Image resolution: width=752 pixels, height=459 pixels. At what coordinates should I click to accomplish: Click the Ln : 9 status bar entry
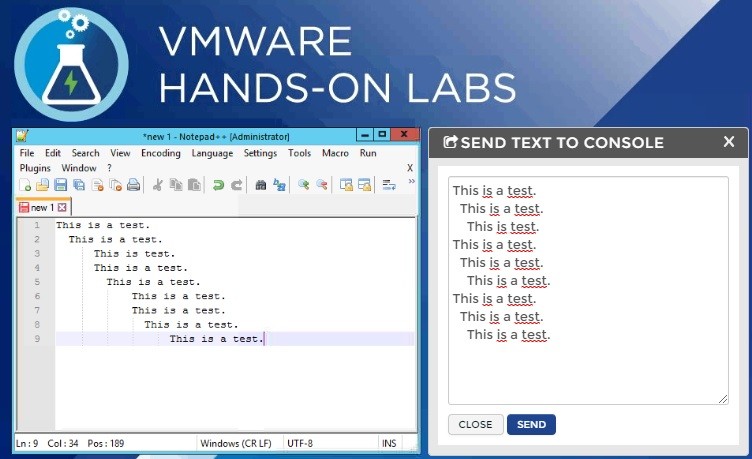27,443
